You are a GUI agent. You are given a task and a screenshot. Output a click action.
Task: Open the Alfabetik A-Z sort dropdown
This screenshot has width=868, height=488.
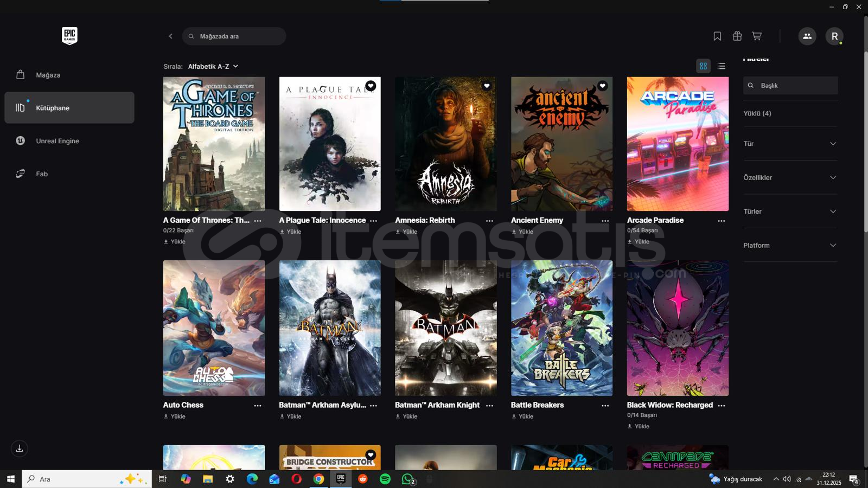click(213, 66)
